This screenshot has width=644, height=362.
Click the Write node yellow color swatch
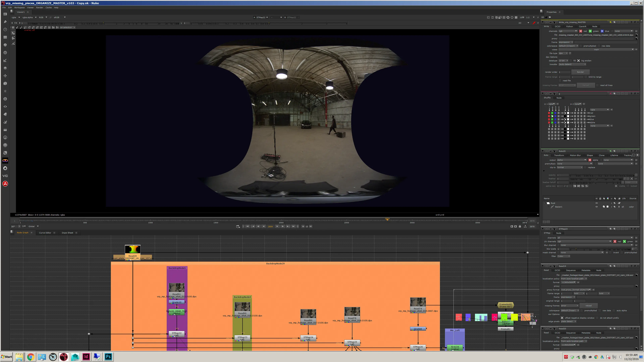[610, 22]
